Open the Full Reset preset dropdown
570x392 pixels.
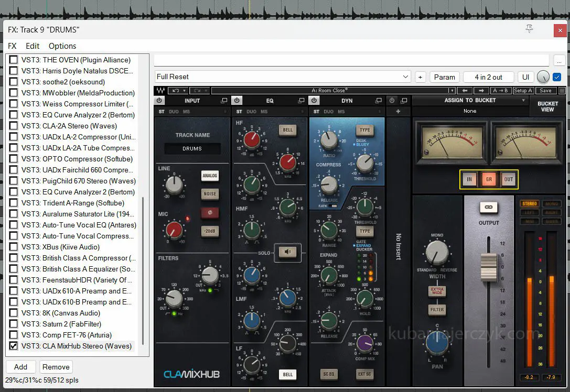pyautogui.click(x=405, y=77)
